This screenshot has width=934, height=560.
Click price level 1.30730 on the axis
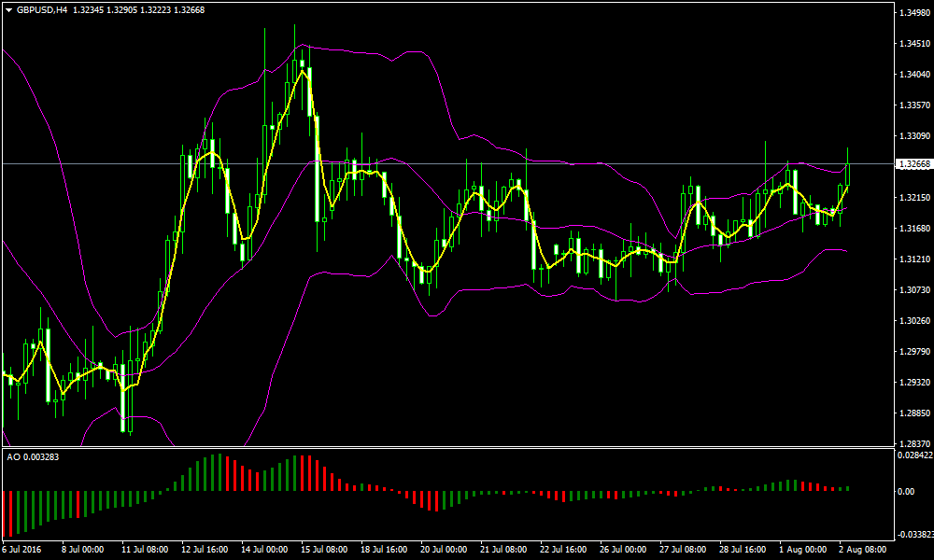914,290
